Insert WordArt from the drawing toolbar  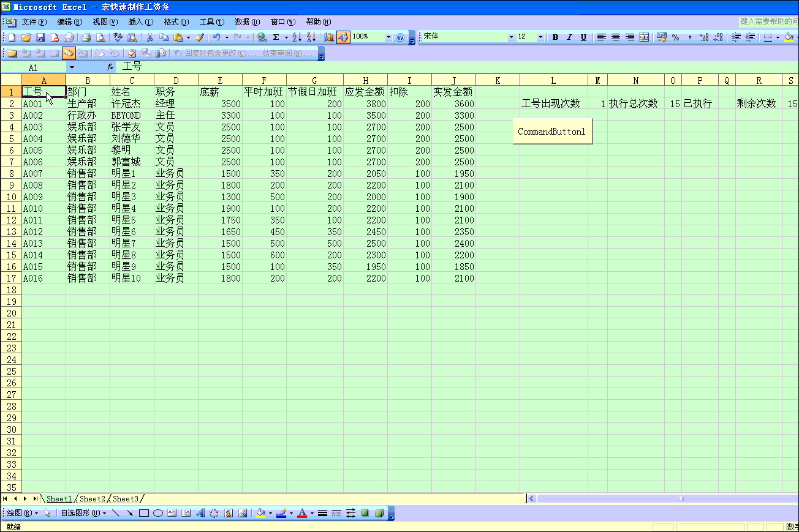pyautogui.click(x=200, y=513)
